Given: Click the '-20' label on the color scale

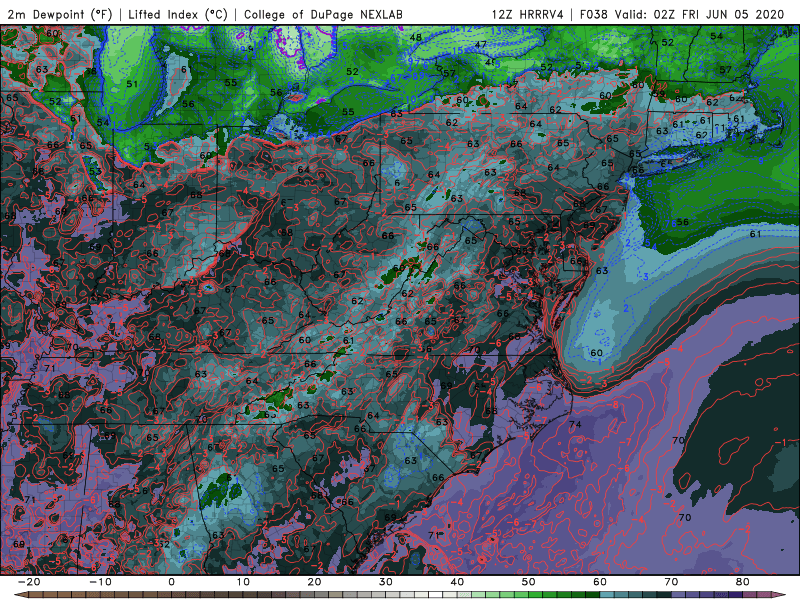Looking at the screenshot, I should [29, 582].
